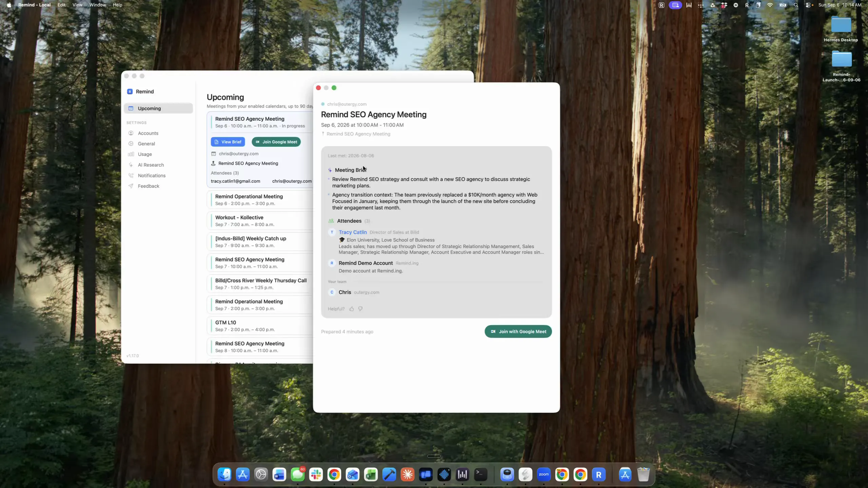Open Tracy Catlin's profile link
Viewport: 868px width, 488px height.
(353, 232)
